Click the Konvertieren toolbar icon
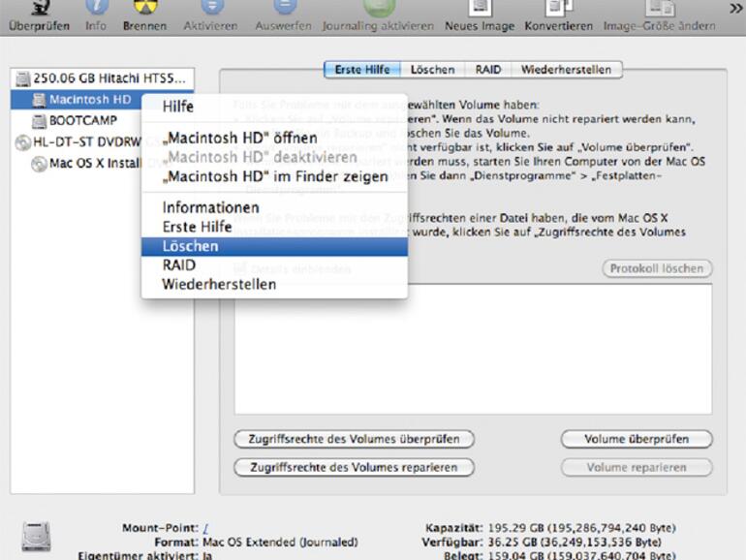The height and width of the screenshot is (560, 746). [559, 7]
